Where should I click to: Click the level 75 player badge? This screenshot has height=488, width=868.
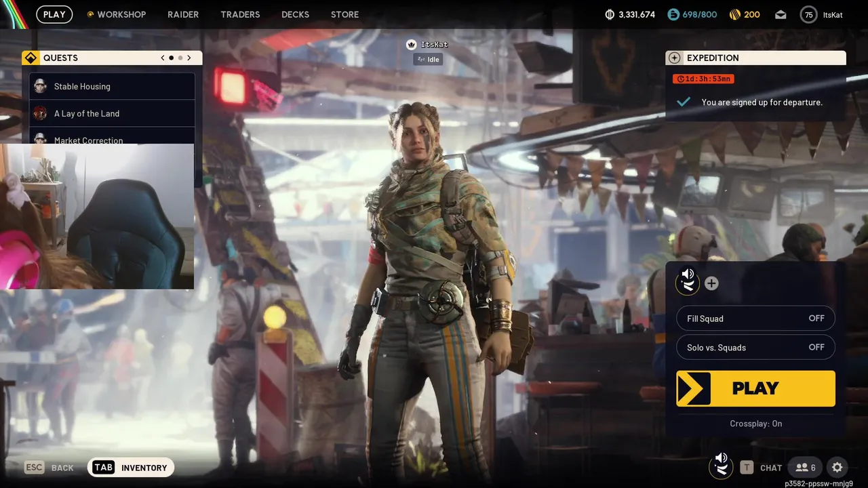tap(808, 14)
